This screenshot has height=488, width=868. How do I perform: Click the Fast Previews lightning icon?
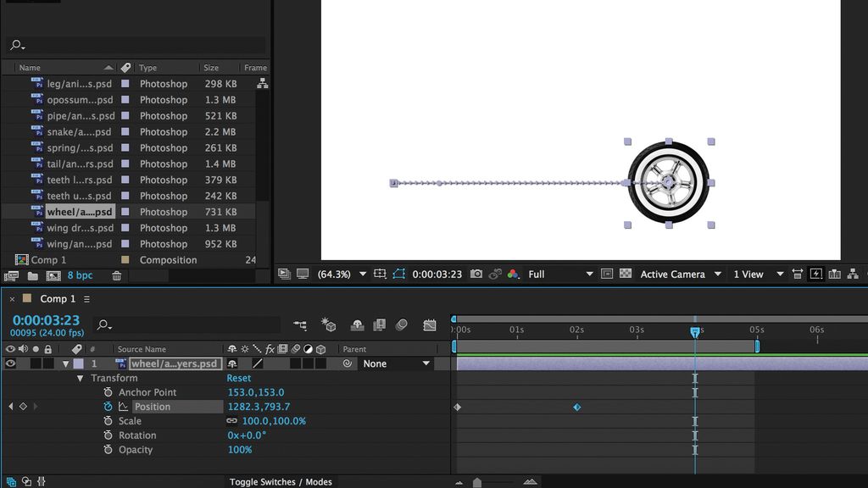pyautogui.click(x=816, y=274)
